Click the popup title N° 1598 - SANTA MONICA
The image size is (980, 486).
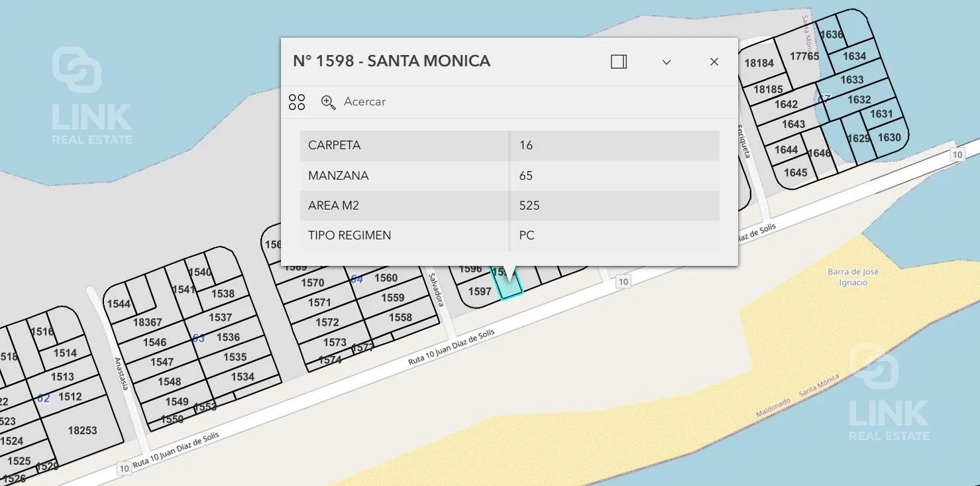(x=392, y=61)
